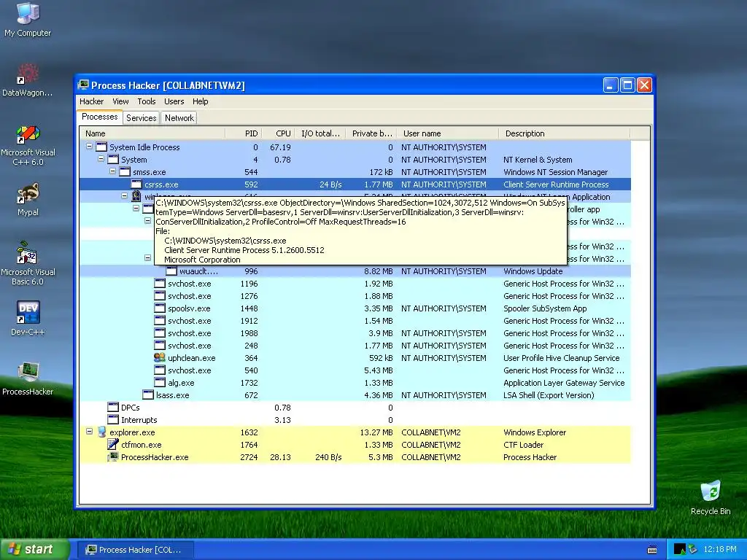747x560 pixels.
Task: Collapse the explorer.exe tree node
Action: pyautogui.click(x=89, y=432)
